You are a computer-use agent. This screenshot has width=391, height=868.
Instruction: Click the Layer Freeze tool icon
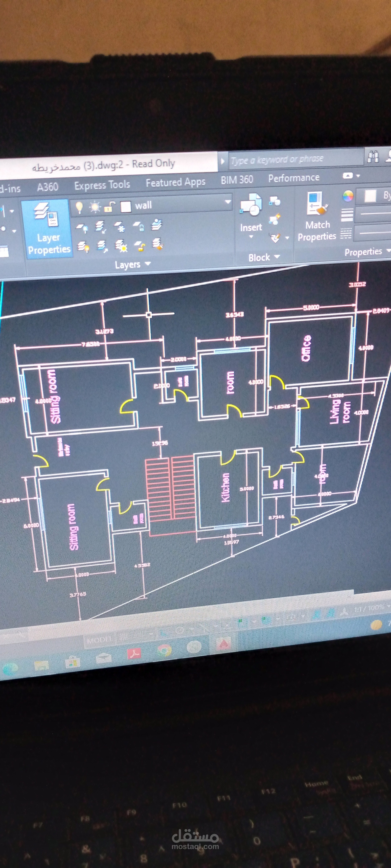(120, 227)
